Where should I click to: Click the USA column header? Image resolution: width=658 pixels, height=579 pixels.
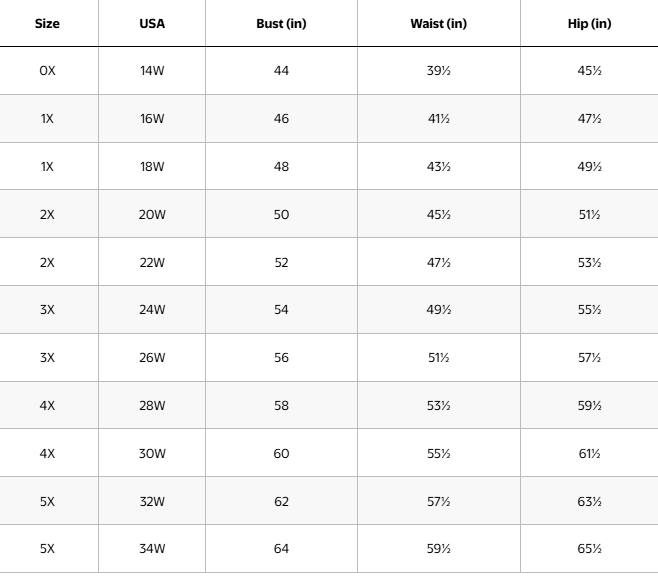(x=152, y=23)
